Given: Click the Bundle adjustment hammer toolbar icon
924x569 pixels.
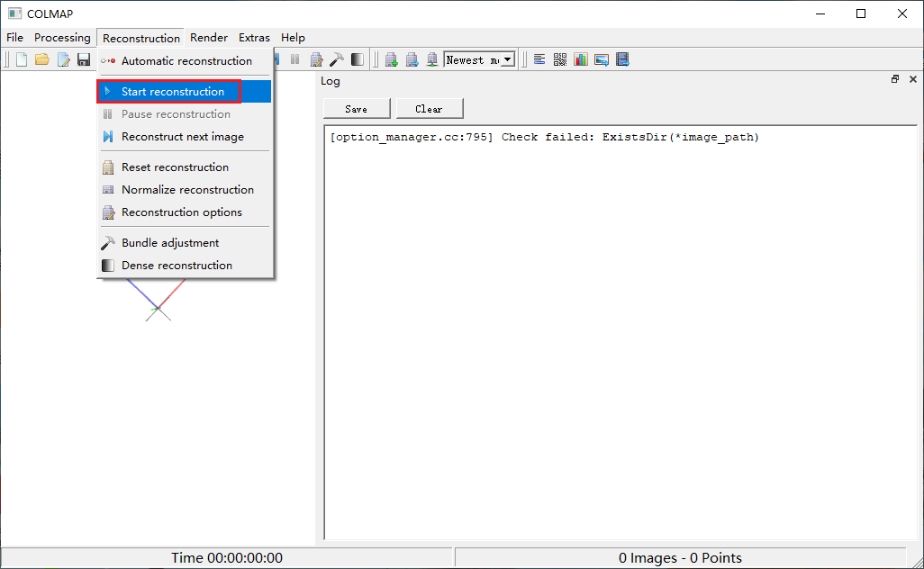Looking at the screenshot, I should coord(337,59).
